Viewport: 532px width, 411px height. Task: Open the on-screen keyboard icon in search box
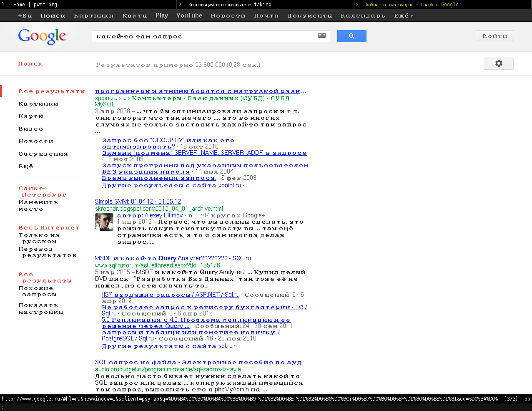point(321,36)
